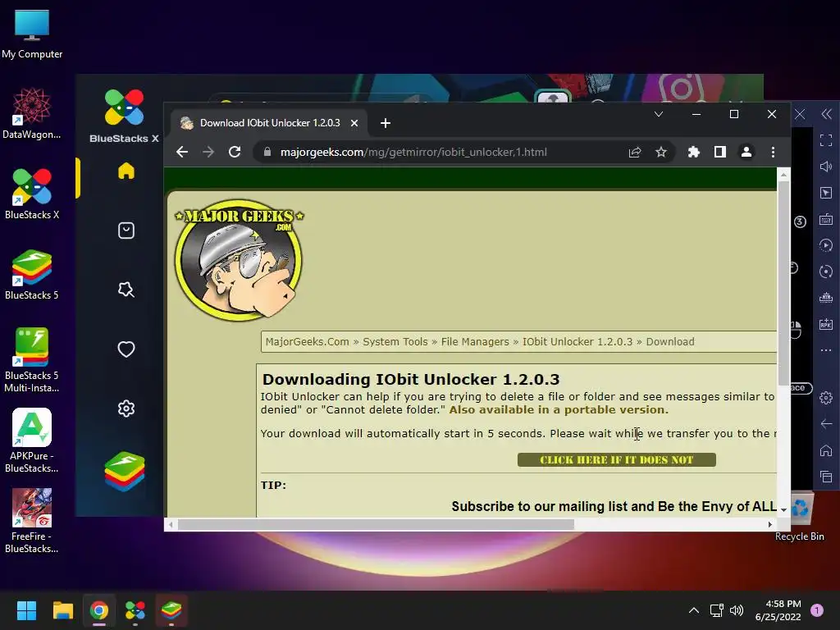Image resolution: width=840 pixels, height=630 pixels.
Task: Click the address bar URL
Action: click(413, 152)
